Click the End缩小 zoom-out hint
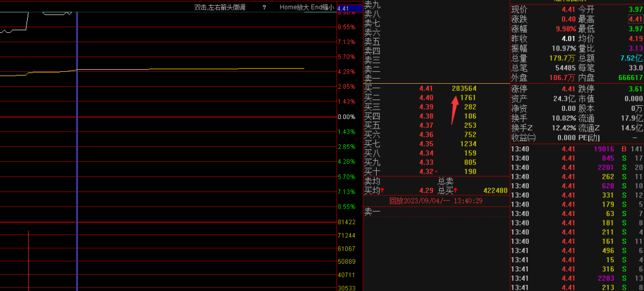This screenshot has width=644, height=291. pyautogui.click(x=323, y=8)
